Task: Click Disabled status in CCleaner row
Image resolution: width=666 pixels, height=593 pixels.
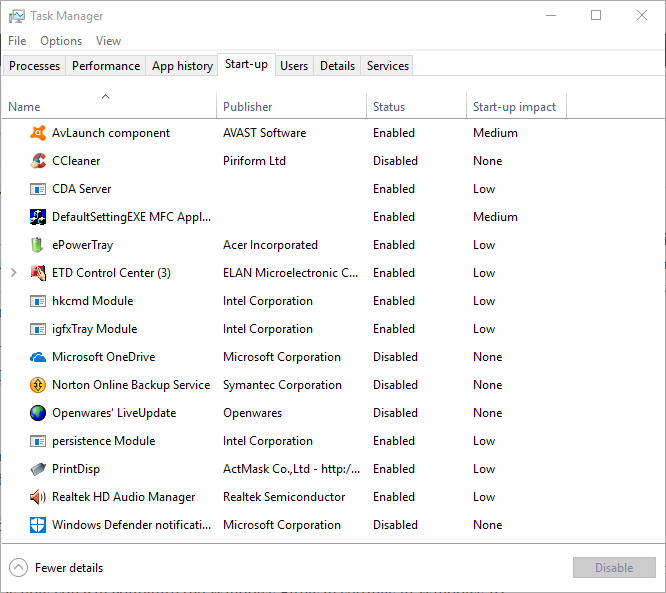Action: (x=395, y=161)
